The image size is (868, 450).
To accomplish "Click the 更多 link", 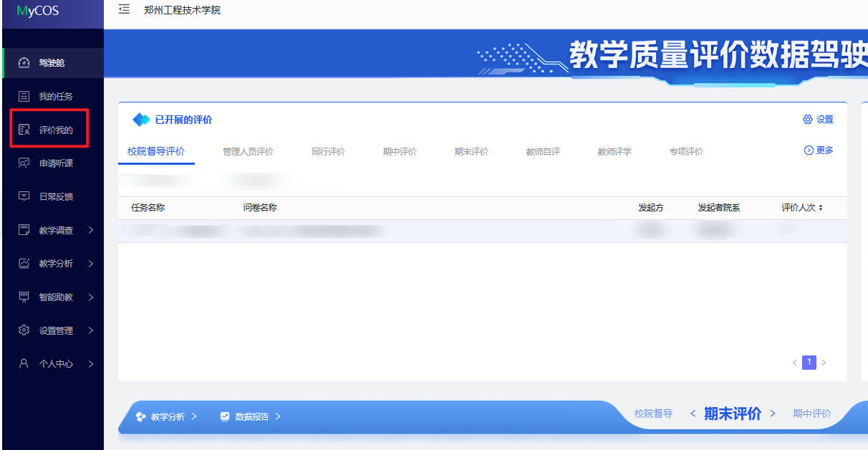I will [x=819, y=150].
